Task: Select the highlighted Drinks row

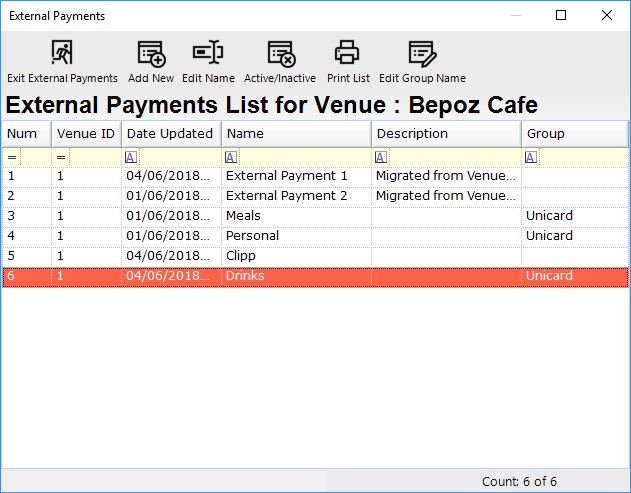Action: point(315,276)
